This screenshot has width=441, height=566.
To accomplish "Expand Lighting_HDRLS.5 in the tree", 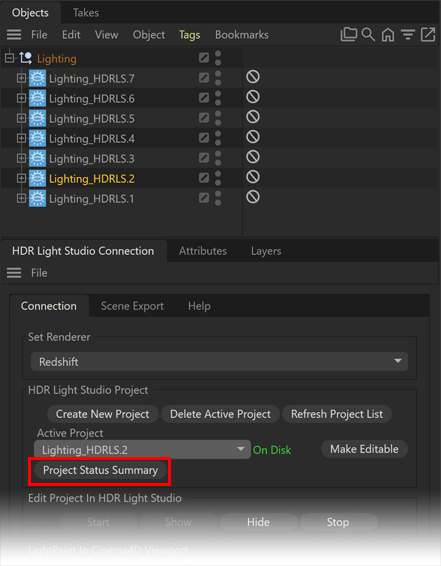I will coord(21,118).
